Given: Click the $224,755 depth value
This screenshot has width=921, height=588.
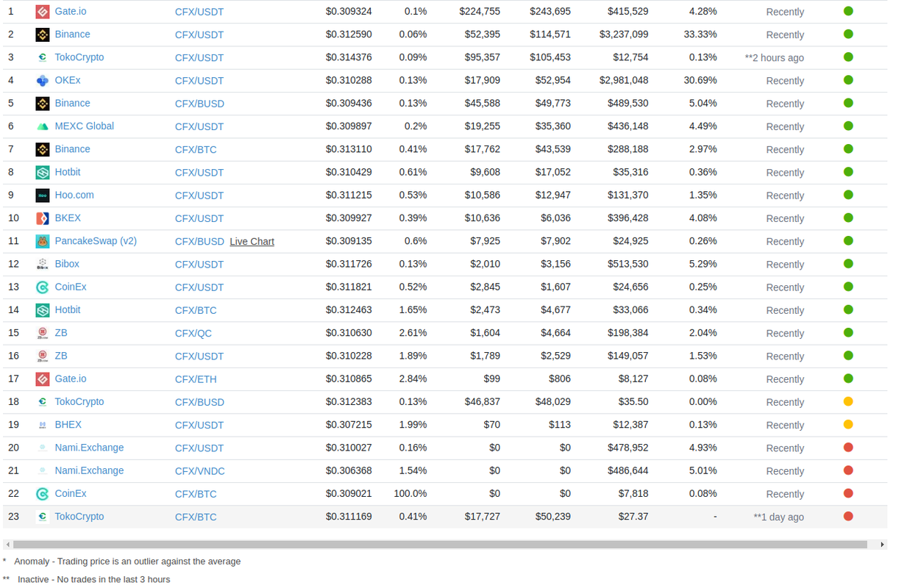Looking at the screenshot, I should click(x=480, y=11).
